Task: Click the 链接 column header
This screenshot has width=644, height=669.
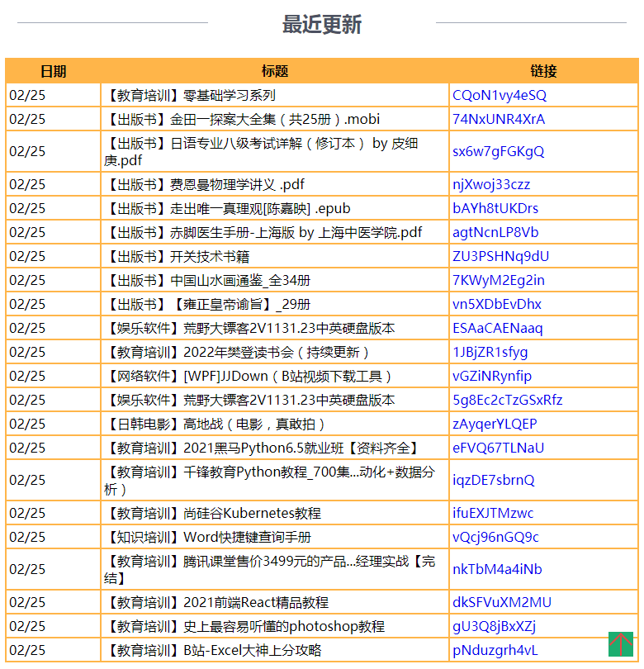Action: [x=543, y=71]
